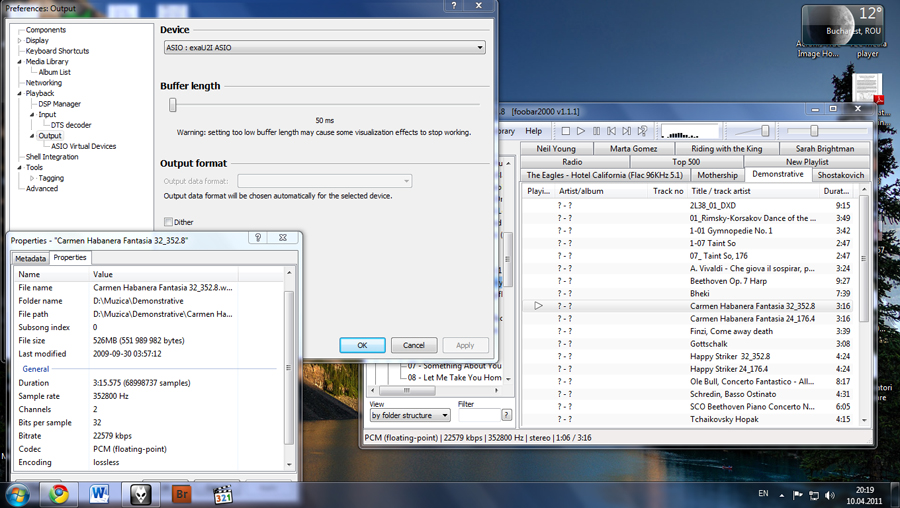Image resolution: width=900 pixels, height=508 pixels.
Task: Click the network tray icon
Action: [x=814, y=495]
